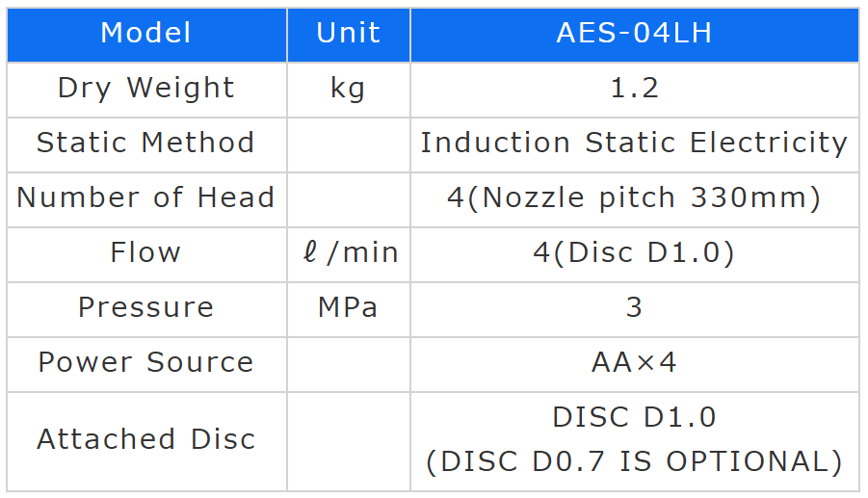This screenshot has height=498, width=868.
Task: Click the DISC D0.7 IS OPTIONAL text
Action: [x=634, y=461]
